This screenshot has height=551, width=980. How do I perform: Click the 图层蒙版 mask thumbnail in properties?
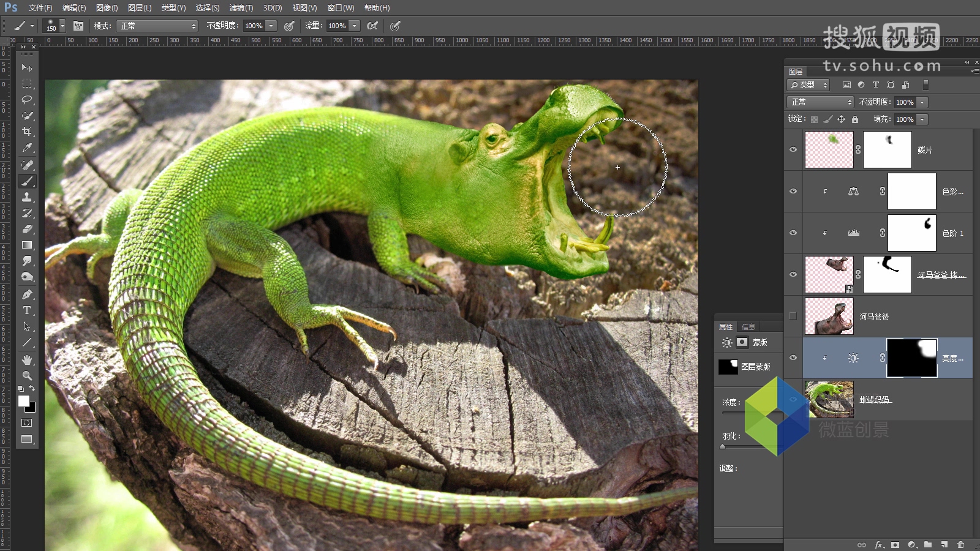pos(728,367)
